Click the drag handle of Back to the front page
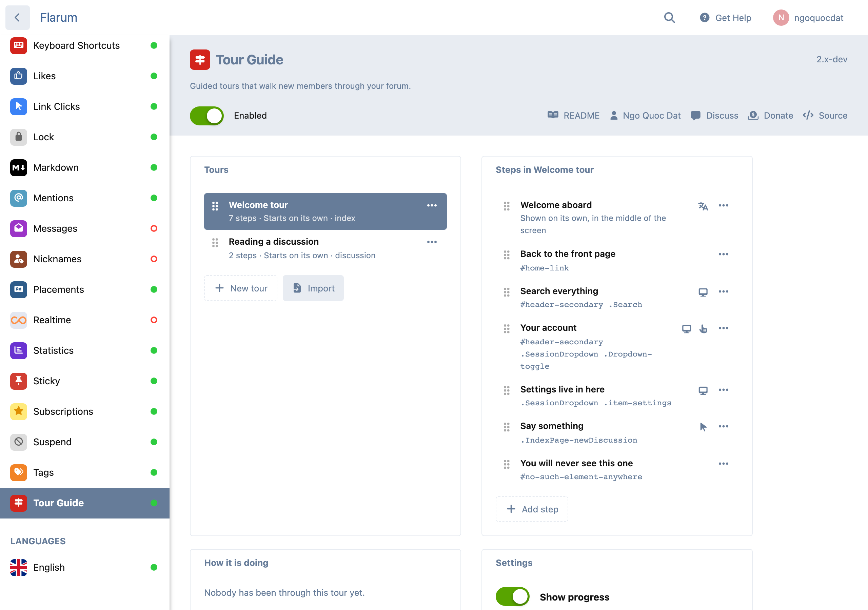 [507, 255]
